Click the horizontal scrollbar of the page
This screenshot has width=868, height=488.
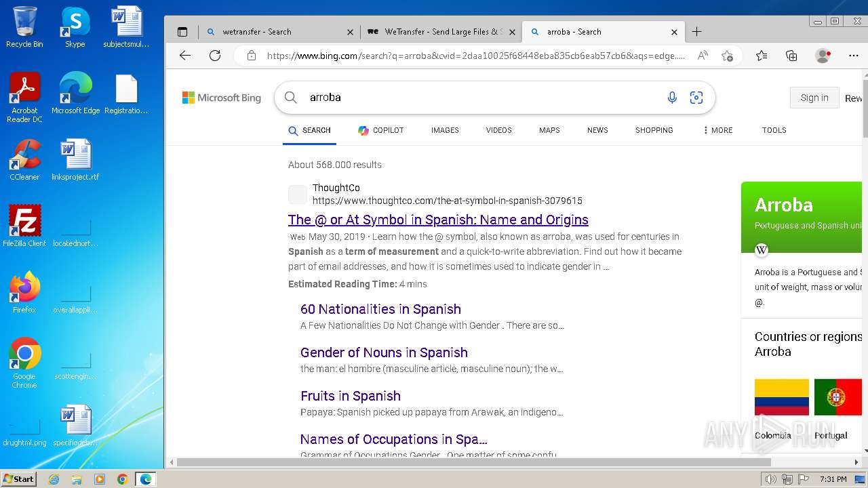[473, 462]
